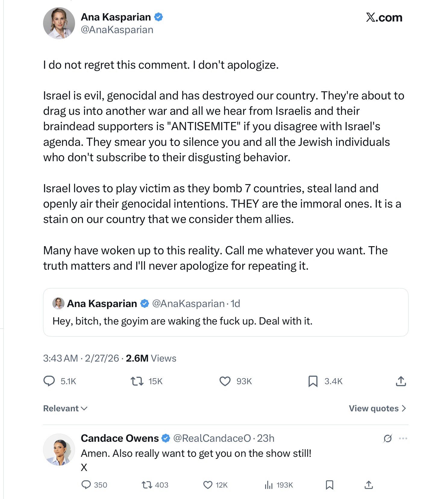The width and height of the screenshot is (448, 499).
Task: Repost Candace Owens' reply
Action: 147,485
